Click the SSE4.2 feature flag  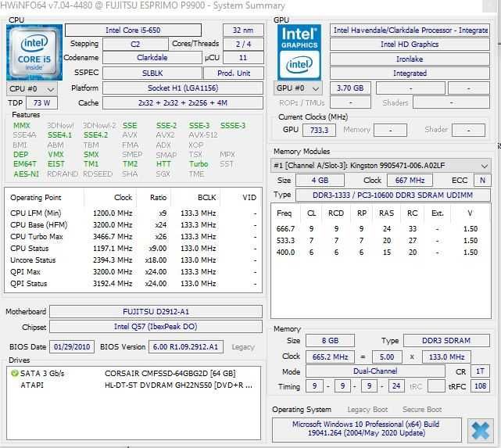pyautogui.click(x=96, y=135)
